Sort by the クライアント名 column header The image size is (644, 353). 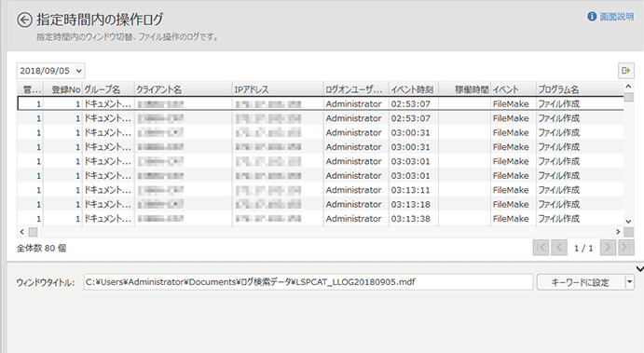[x=184, y=89]
